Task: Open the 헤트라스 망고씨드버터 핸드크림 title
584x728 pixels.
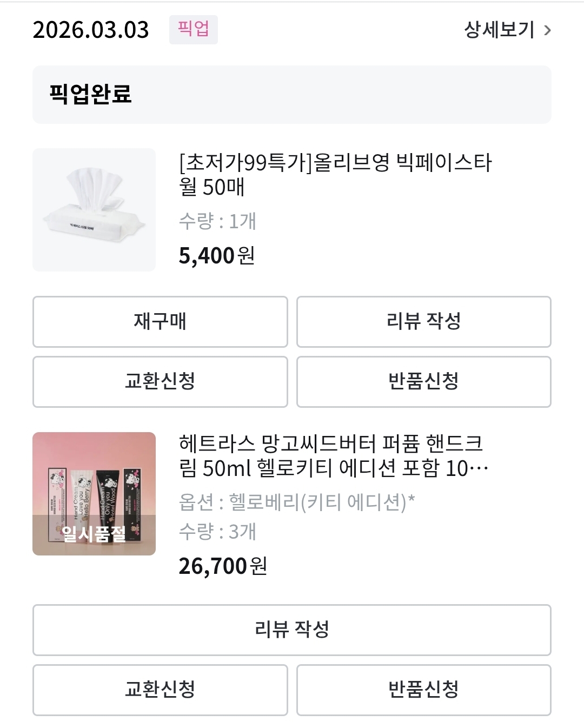Action: tap(333, 456)
